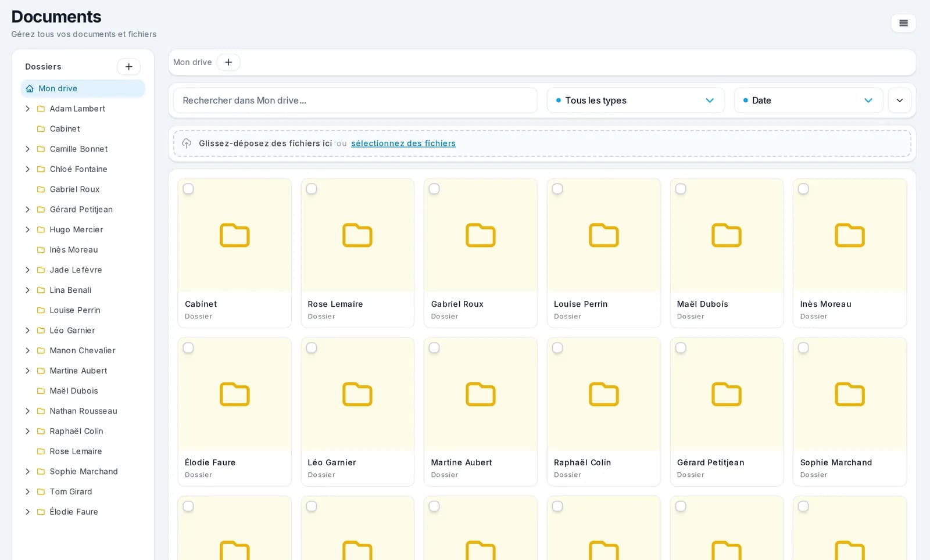Viewport: 930px width, 560px height.
Task: Open the Rose Lemaire folder icon card
Action: 357,235
